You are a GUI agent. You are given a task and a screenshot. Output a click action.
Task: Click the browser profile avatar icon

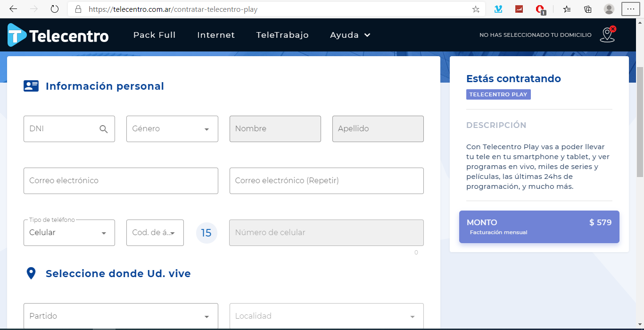(609, 9)
